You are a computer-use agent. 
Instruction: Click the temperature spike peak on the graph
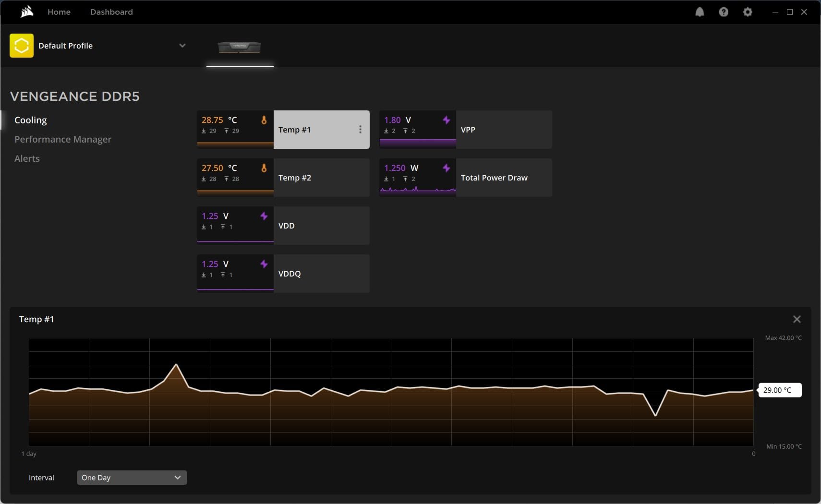[x=176, y=365]
